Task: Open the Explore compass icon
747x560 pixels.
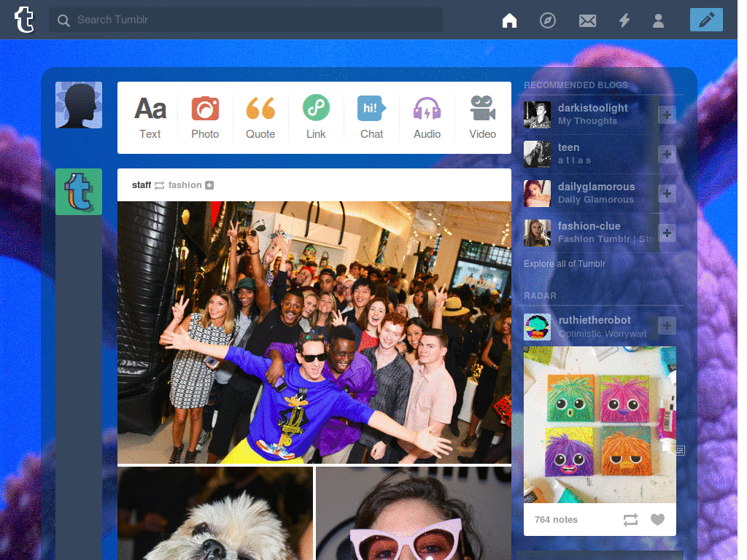Action: pyautogui.click(x=547, y=20)
